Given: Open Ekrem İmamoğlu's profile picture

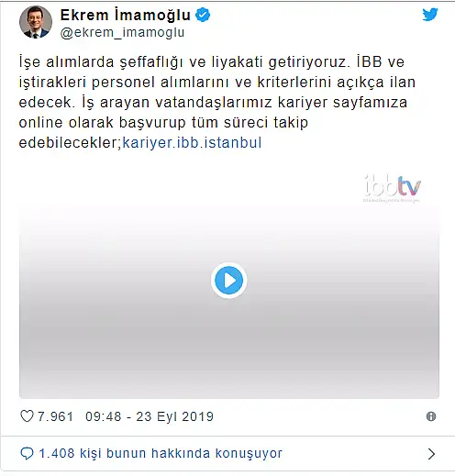Looking at the screenshot, I should coord(36,22).
